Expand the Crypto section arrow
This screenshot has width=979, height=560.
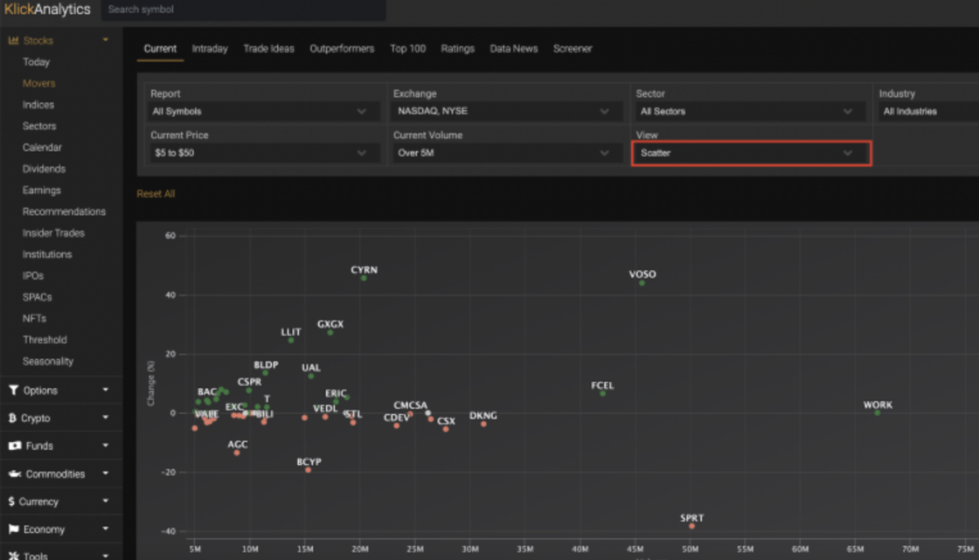[106, 417]
